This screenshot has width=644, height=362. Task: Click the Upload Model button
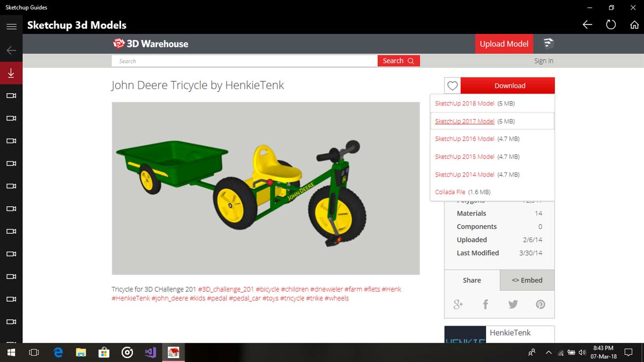pyautogui.click(x=504, y=44)
